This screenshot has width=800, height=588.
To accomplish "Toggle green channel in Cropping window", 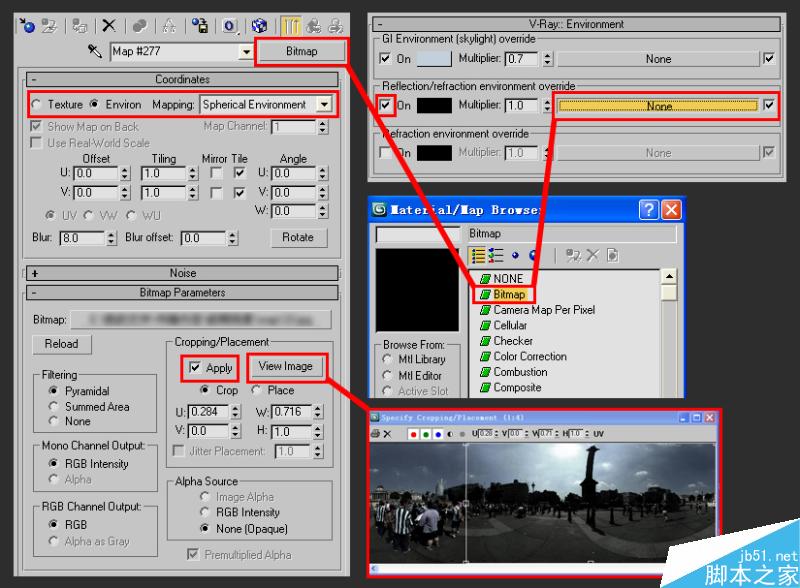I will pos(426,434).
